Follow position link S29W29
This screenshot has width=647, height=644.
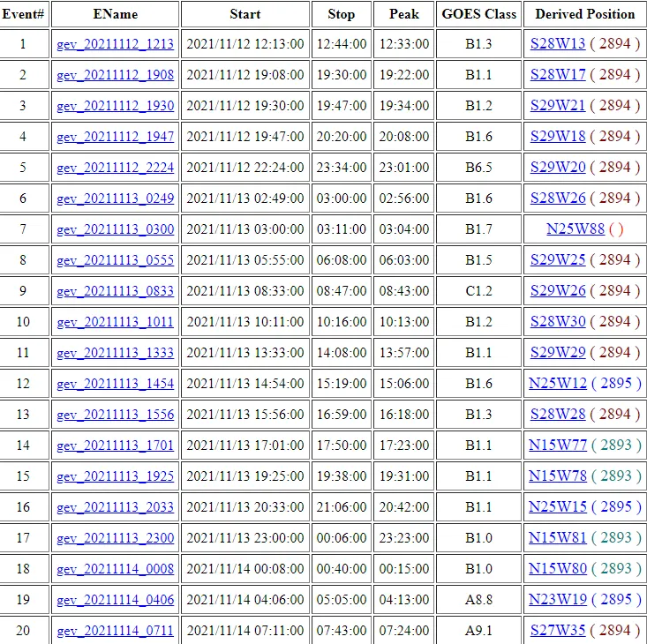click(558, 353)
